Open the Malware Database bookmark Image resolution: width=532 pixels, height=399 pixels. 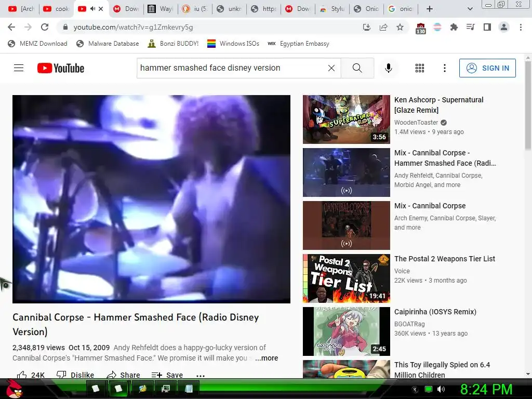click(x=108, y=44)
